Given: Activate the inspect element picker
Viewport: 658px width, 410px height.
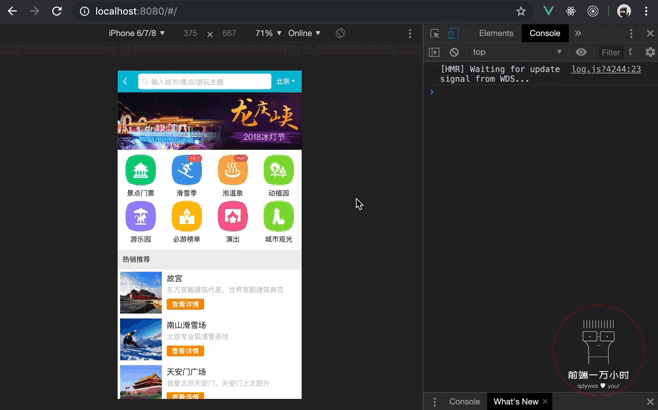Looking at the screenshot, I should (x=435, y=34).
